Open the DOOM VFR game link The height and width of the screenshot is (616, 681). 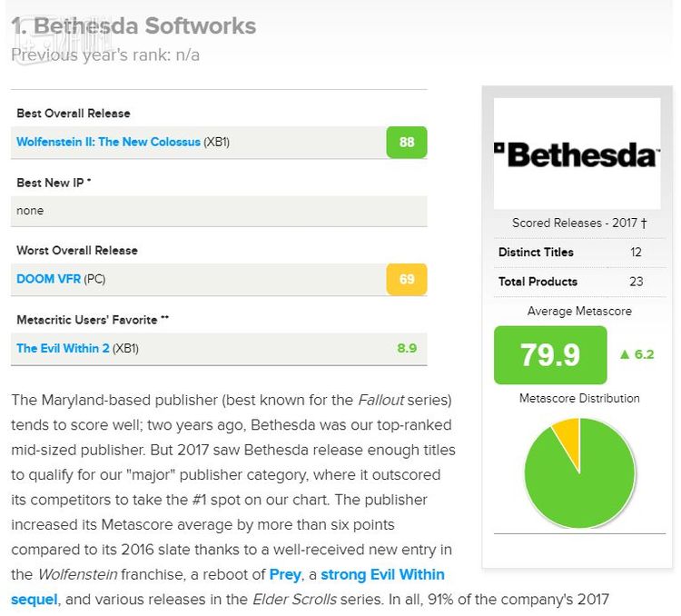pos(48,279)
